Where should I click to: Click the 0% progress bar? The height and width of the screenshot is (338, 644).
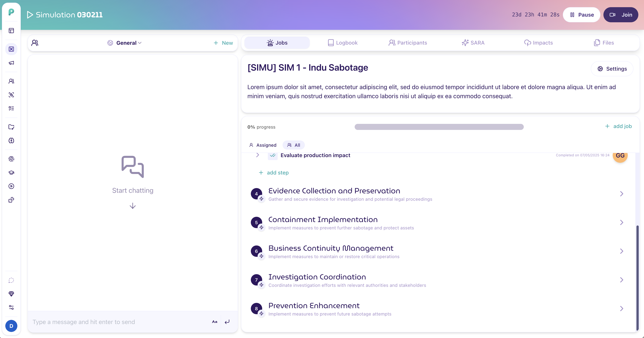(439, 127)
